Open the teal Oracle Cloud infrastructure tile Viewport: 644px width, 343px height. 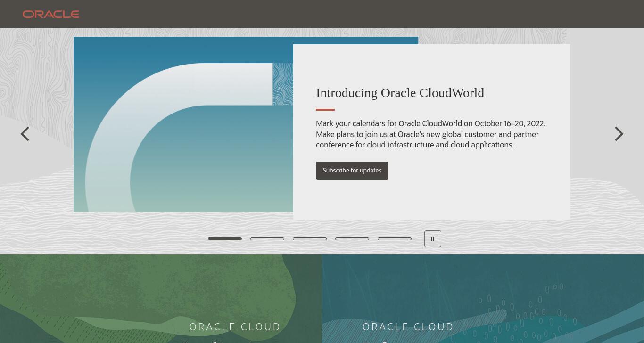483,299
